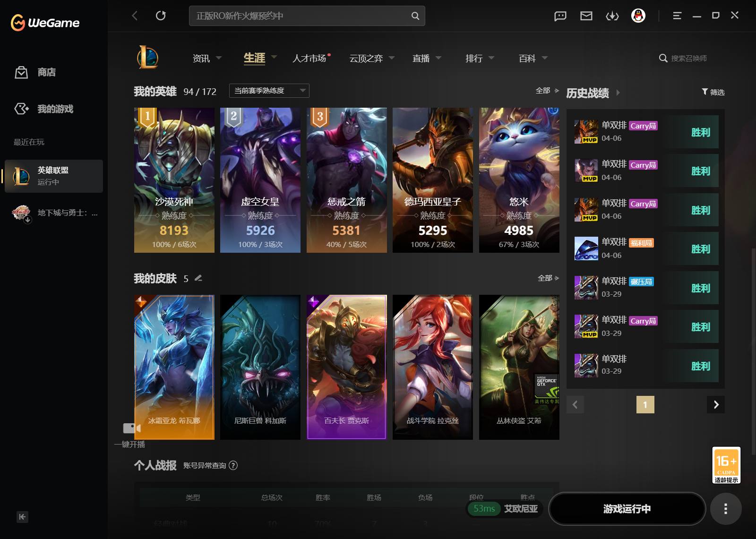Expand the 百科 dropdown arrow
756x539 pixels.
545,58
